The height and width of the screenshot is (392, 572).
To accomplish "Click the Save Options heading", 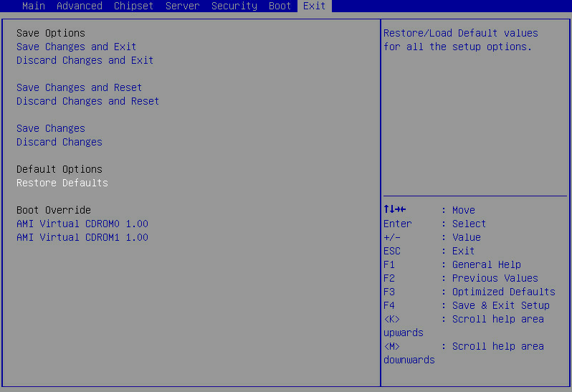I will tap(51, 33).
